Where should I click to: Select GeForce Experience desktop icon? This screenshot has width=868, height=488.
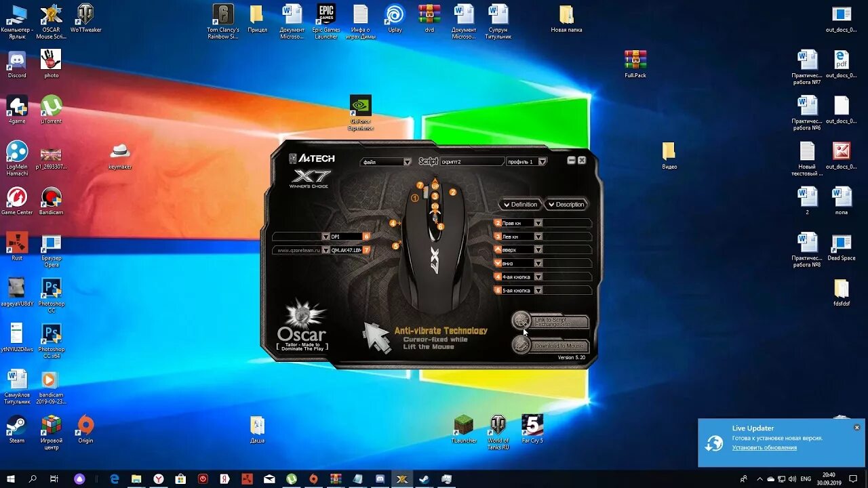(360, 113)
